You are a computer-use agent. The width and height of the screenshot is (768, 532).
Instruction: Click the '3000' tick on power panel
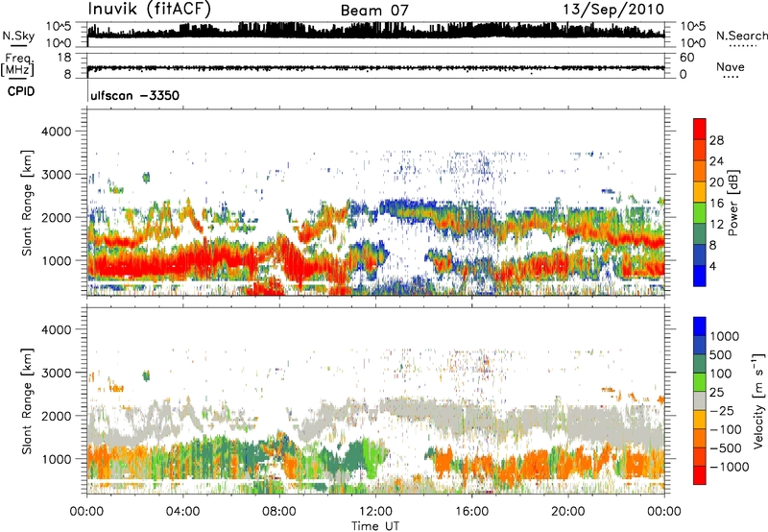(x=56, y=175)
